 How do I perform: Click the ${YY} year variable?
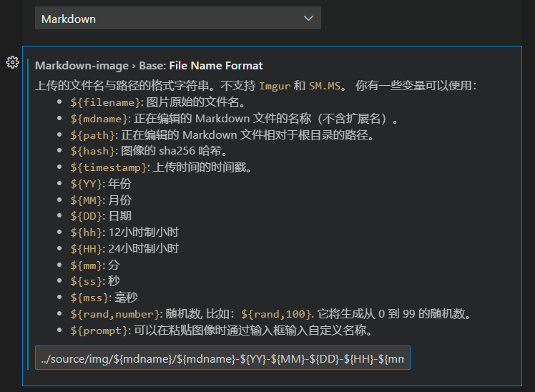point(84,183)
